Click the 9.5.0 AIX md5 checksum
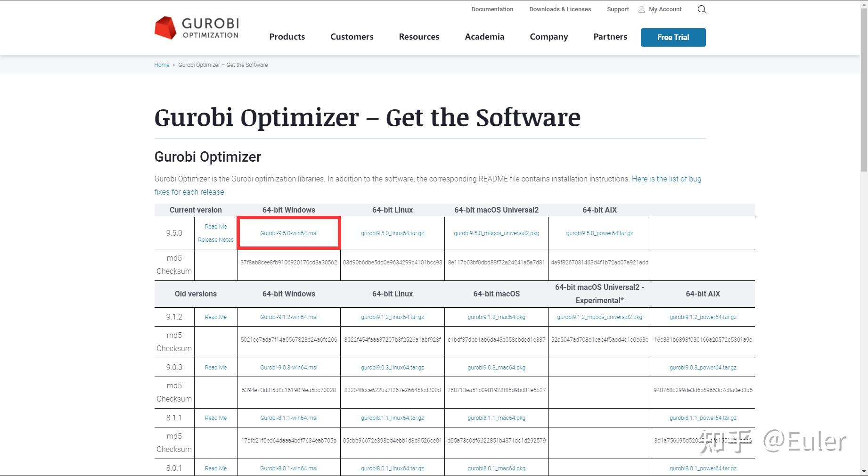The height and width of the screenshot is (476, 868). click(599, 263)
